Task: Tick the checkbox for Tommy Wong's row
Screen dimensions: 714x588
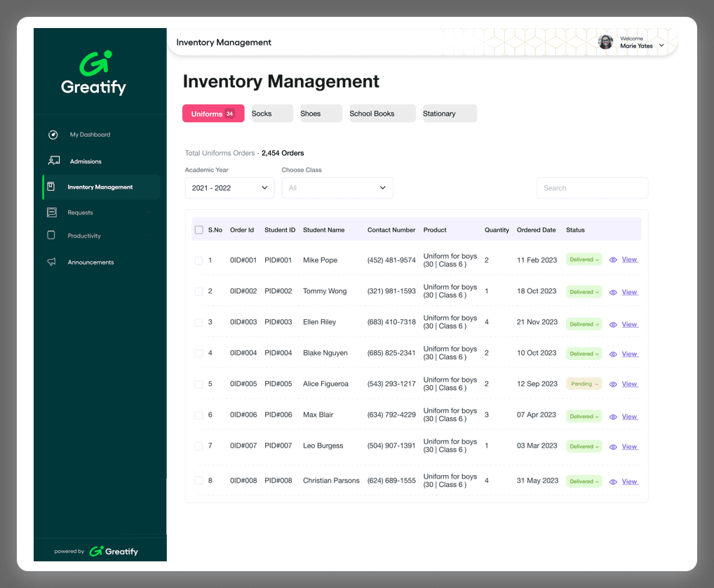Action: click(x=199, y=291)
